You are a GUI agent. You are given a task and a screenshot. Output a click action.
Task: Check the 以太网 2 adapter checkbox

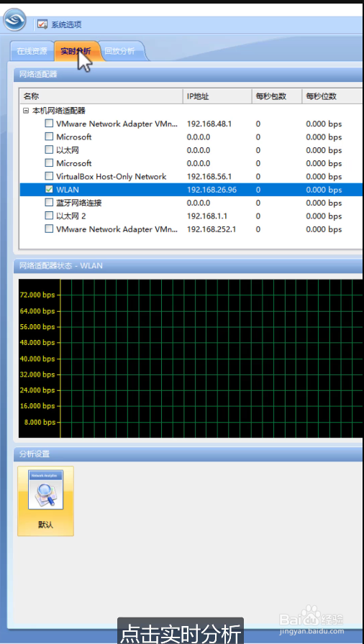pyautogui.click(x=49, y=216)
